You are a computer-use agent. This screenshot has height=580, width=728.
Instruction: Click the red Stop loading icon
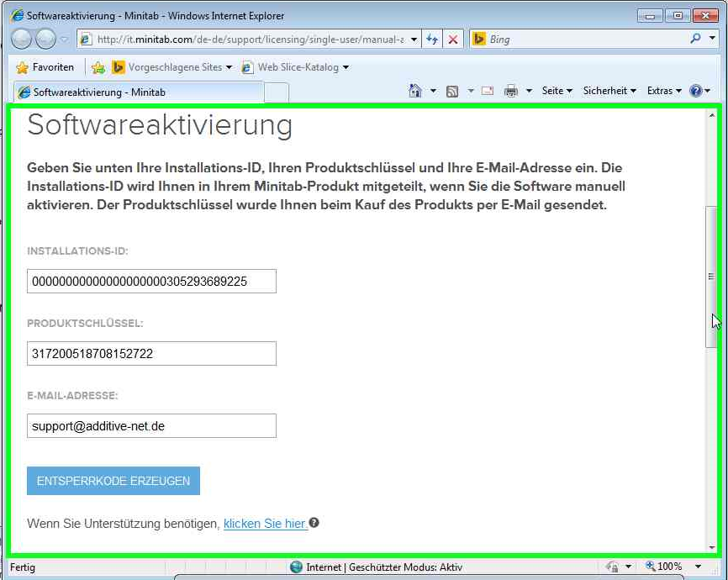(453, 40)
